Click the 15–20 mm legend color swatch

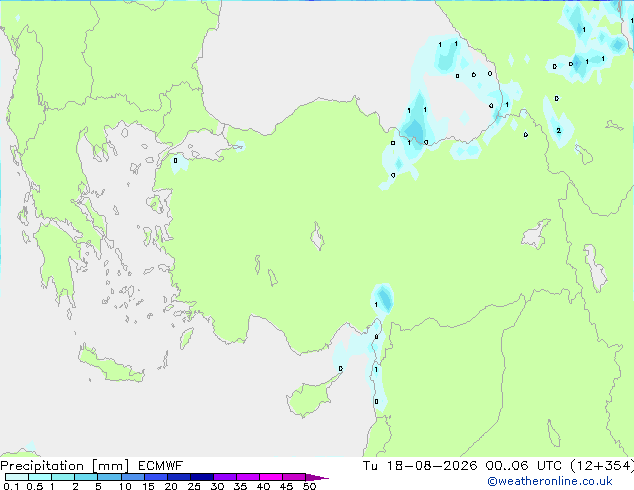[156, 477]
